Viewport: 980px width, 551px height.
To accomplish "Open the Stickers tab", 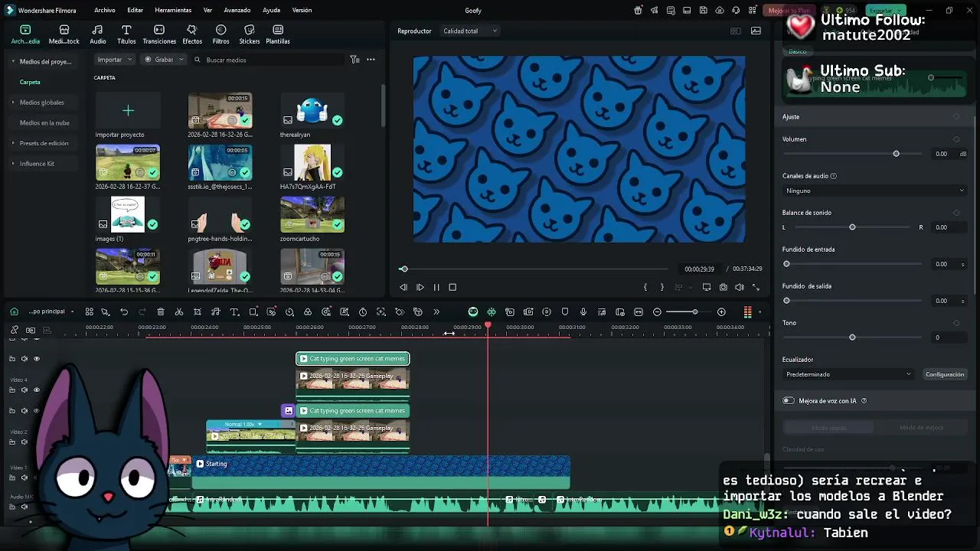I will 249,34.
